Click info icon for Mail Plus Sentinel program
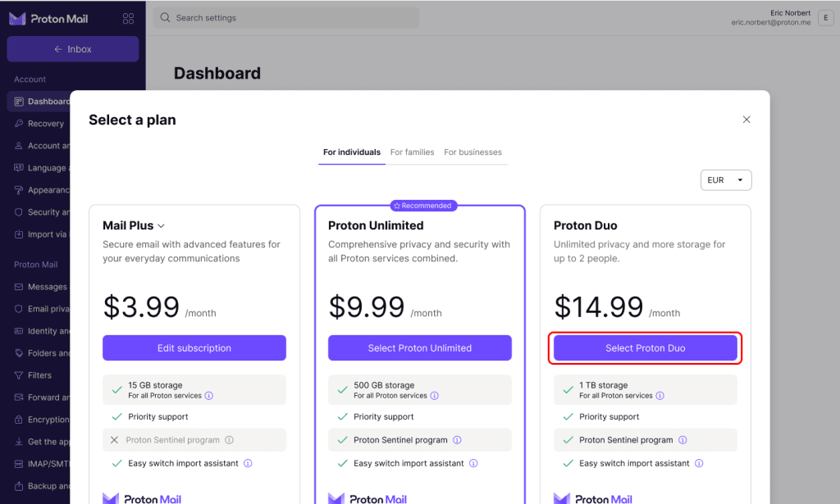 click(229, 440)
